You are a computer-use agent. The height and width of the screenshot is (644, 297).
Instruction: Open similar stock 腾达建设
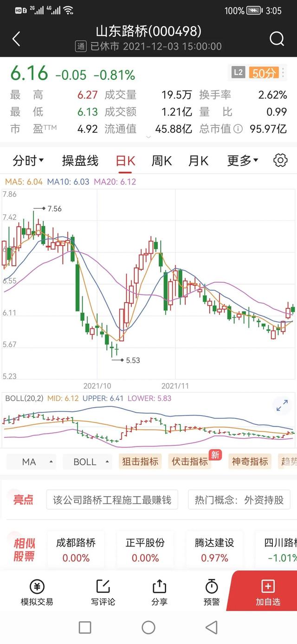tap(215, 550)
